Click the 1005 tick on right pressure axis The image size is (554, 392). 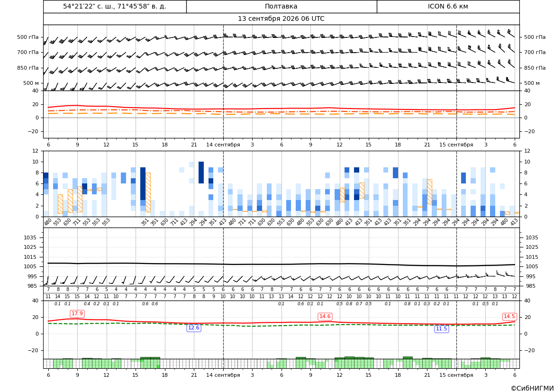532,266
